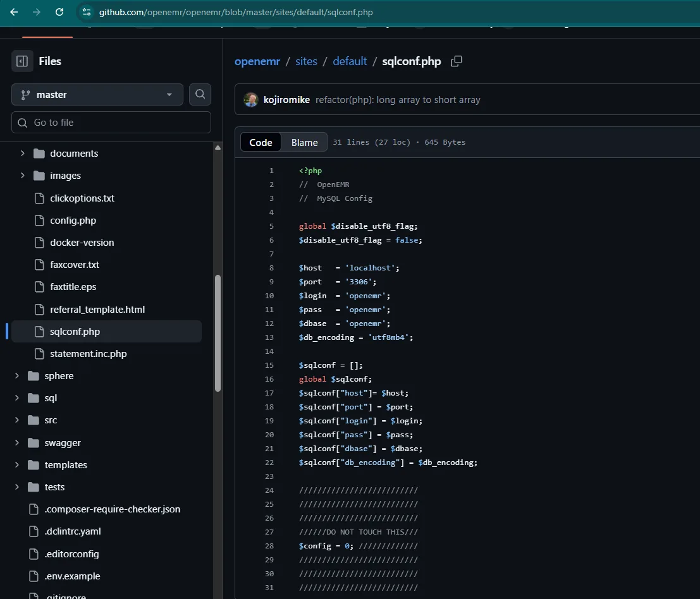Screen dimensions: 700x599
Task: Go to sites breadcrumb link
Action: (x=306, y=61)
